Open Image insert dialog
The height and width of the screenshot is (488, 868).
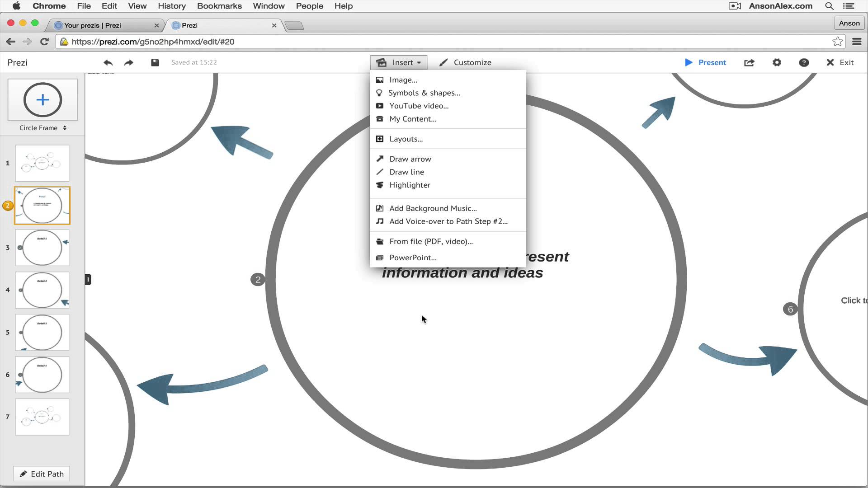(404, 79)
